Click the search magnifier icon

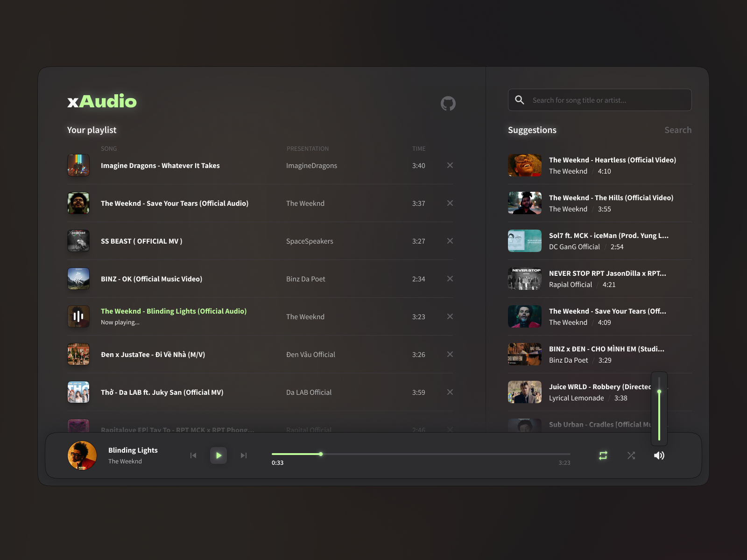coord(520,99)
